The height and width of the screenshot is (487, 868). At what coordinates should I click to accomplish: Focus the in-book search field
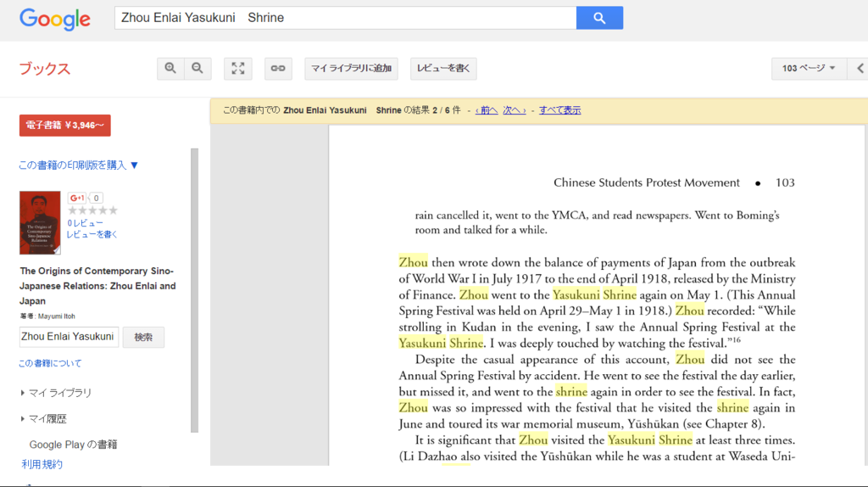tap(69, 337)
